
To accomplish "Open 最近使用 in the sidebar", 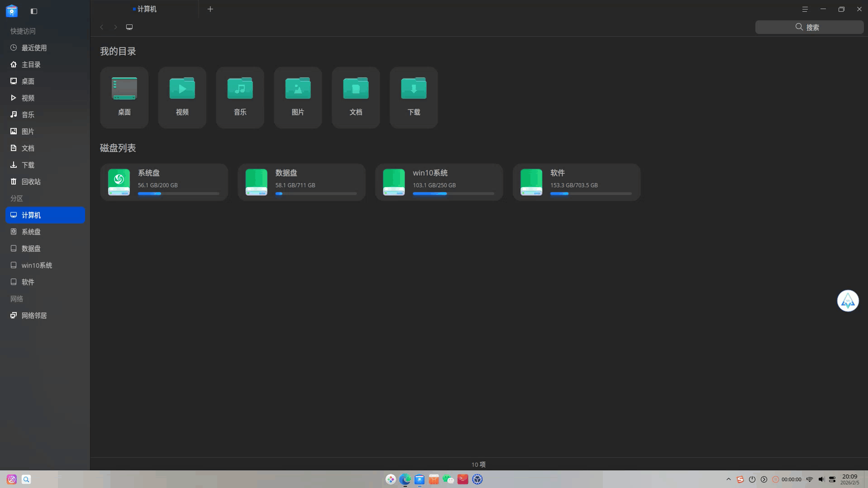I will 45,48.
